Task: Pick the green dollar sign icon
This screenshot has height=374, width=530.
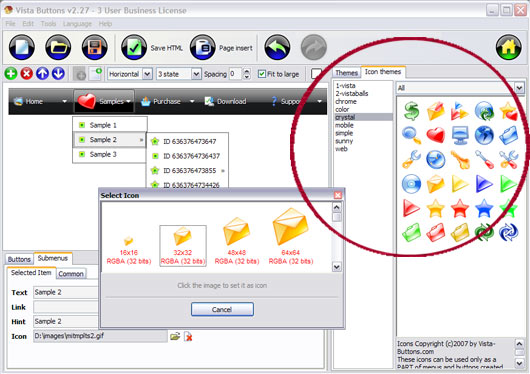Action: (411, 111)
